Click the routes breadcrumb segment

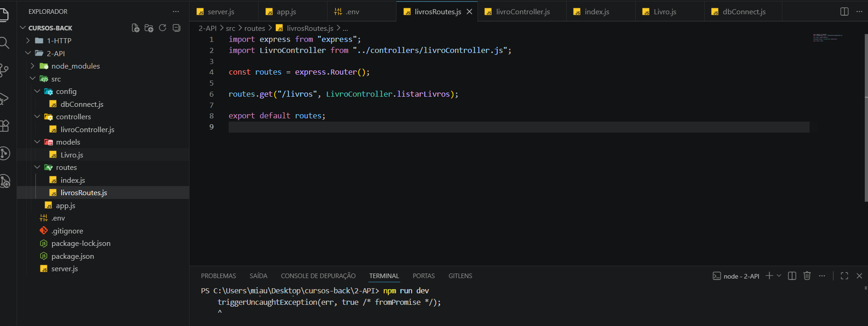[254, 28]
